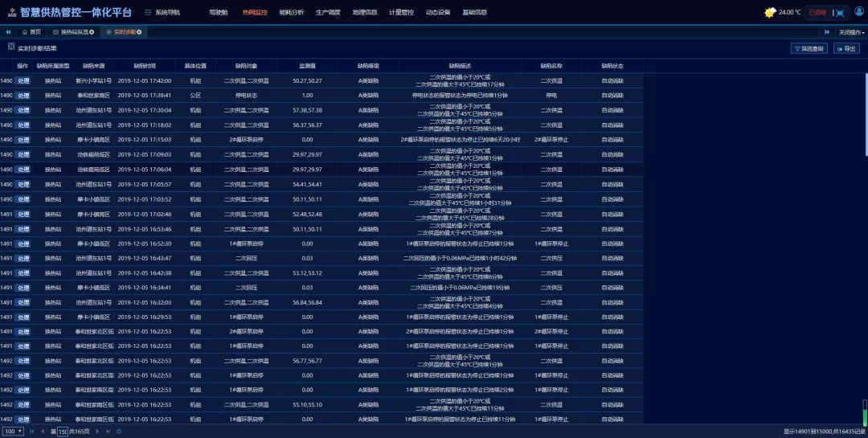Click the 筛选查询 button
The image size is (868, 438).
click(x=809, y=48)
